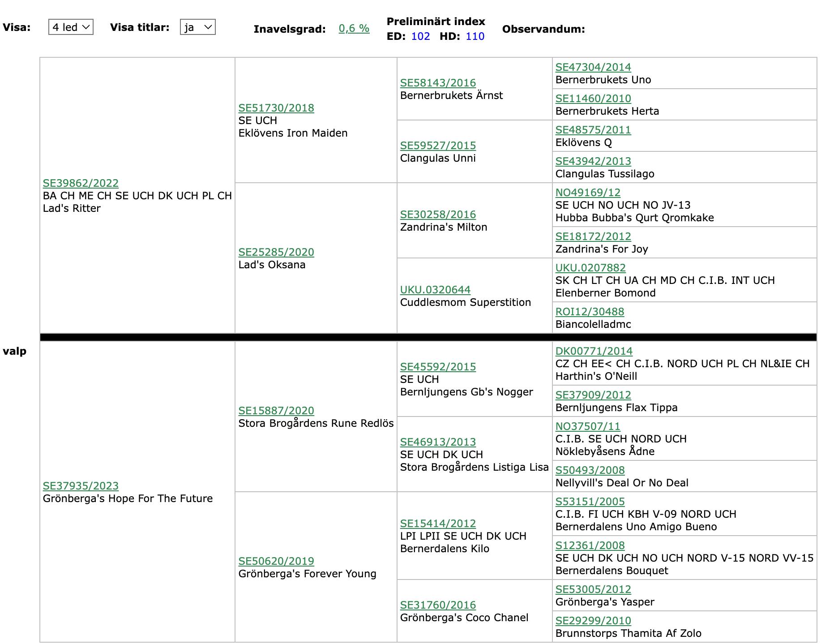Viewport: 821px width, 644px height.
Task: Select SE58143/2016 Bernerbrukets Ärnst link
Action: pyautogui.click(x=438, y=83)
